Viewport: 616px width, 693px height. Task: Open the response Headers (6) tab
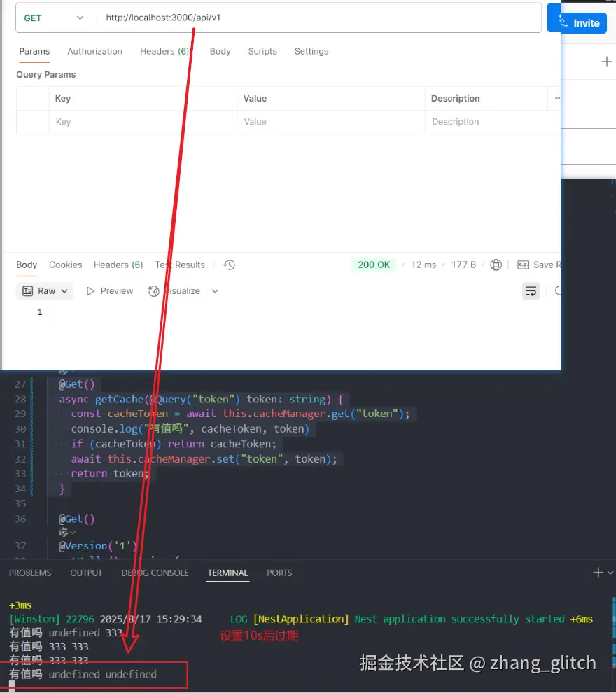point(118,265)
